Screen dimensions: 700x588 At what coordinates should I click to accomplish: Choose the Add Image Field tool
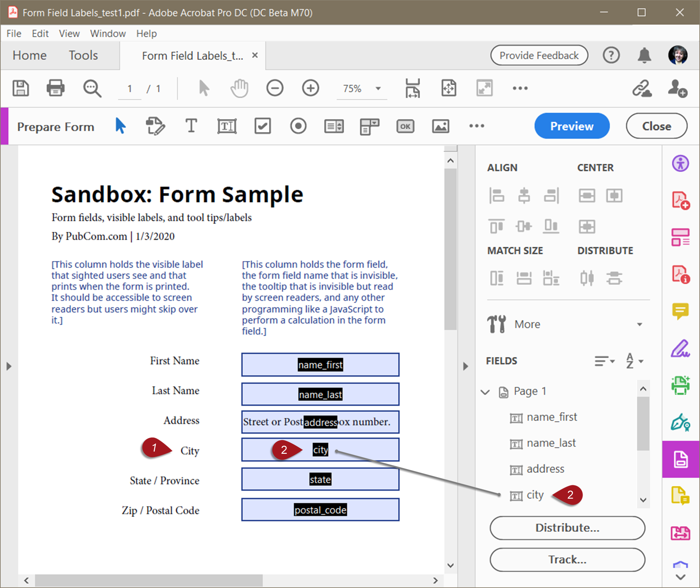pyautogui.click(x=441, y=126)
